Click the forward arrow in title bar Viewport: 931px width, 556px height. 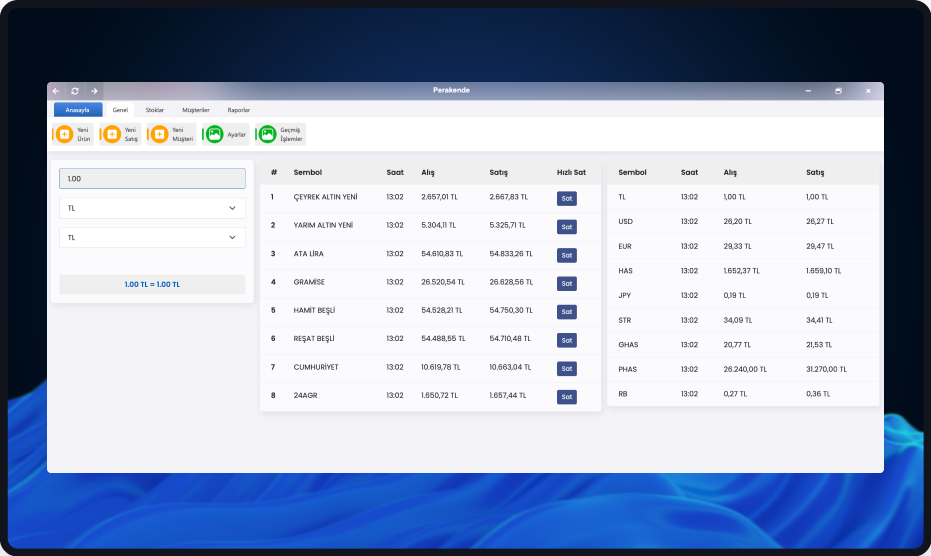[x=94, y=91]
